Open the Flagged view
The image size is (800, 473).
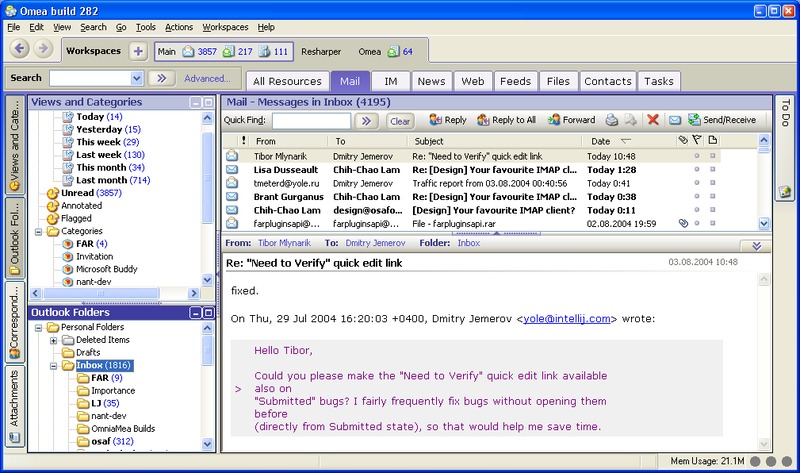point(76,218)
